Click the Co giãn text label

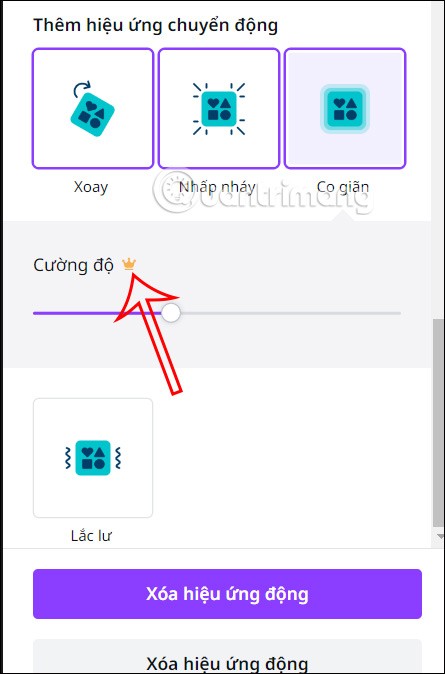[343, 187]
